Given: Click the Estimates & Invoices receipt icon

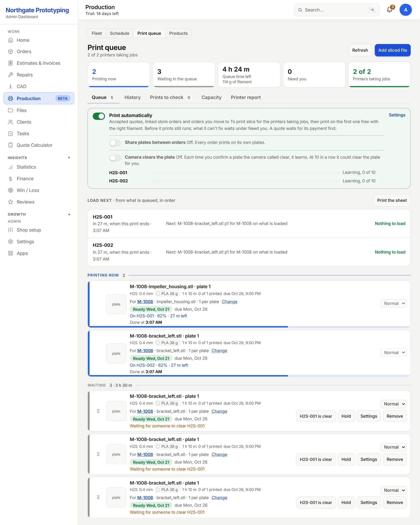Looking at the screenshot, I should (x=10, y=63).
